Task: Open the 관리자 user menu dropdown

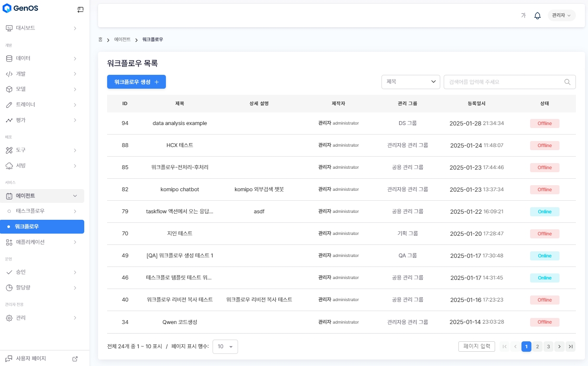Action: point(561,16)
